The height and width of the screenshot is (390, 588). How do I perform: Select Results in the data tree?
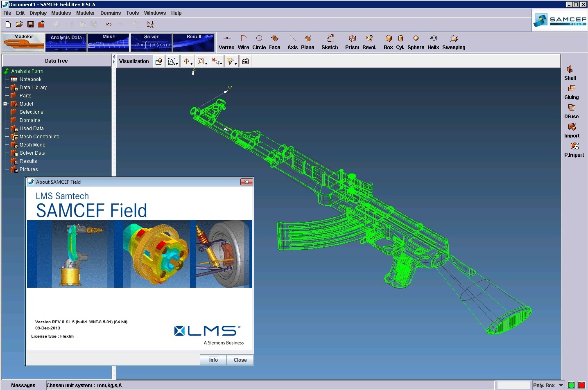[x=28, y=161]
